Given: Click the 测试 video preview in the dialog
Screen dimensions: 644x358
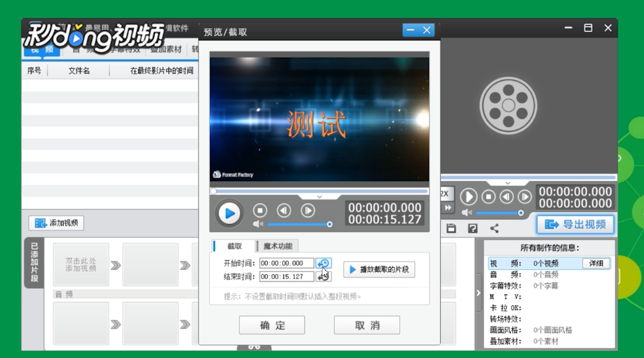Looking at the screenshot, I should pos(320,119).
